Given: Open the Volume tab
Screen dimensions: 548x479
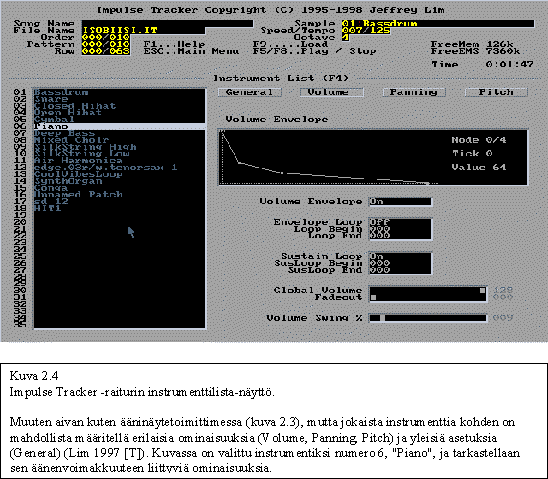Looking at the screenshot, I should [x=332, y=92].
